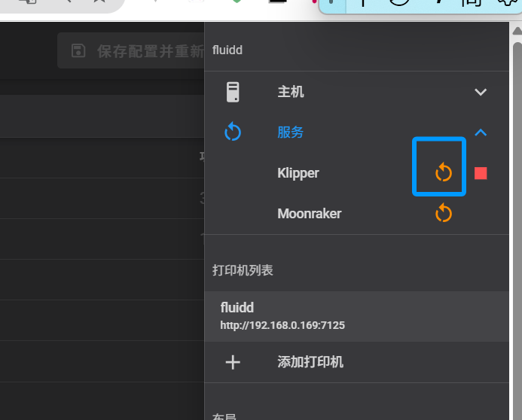This screenshot has height=420, width=522.
Task: Click the 192.168.0.169:7125 printer address
Action: [282, 326]
